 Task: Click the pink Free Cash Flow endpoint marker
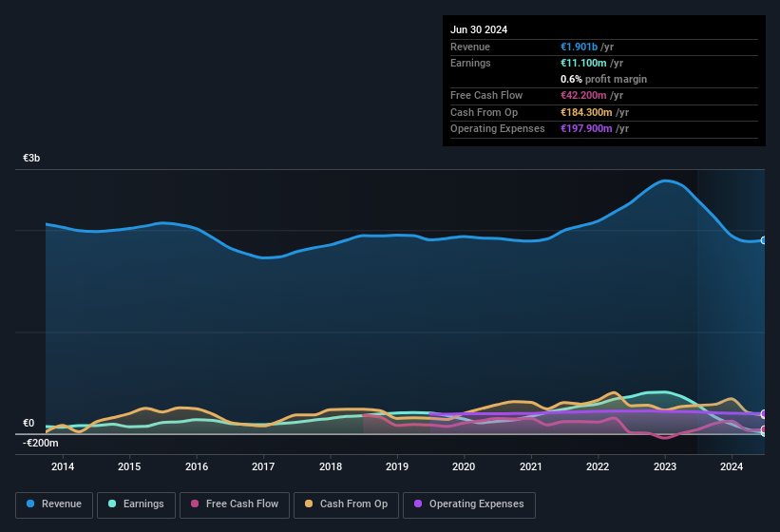764,430
